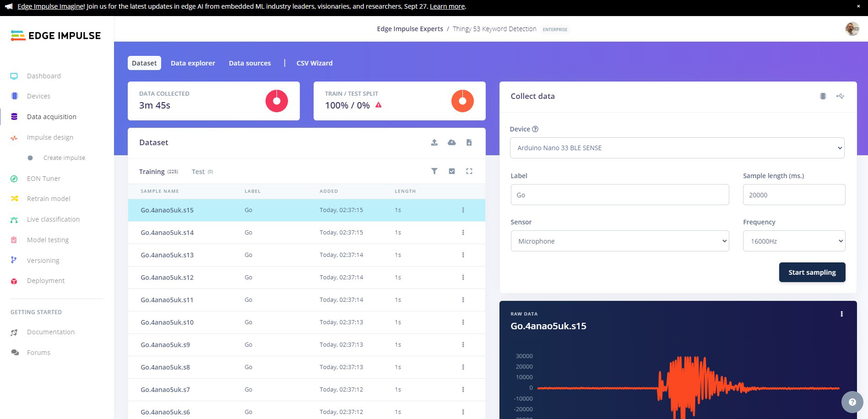Click the export file icon in Dataset header
Viewport: 868px width, 419px height.
tap(469, 142)
